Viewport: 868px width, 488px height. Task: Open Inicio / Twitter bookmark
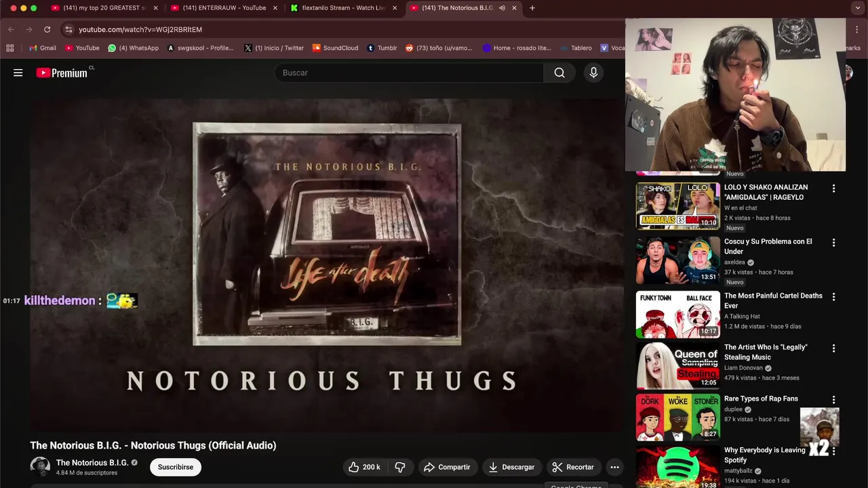tap(274, 48)
